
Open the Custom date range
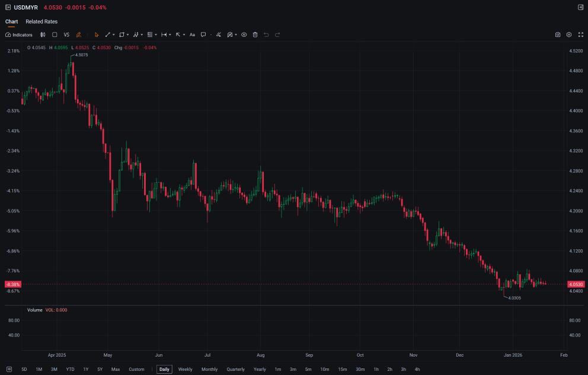136,370
